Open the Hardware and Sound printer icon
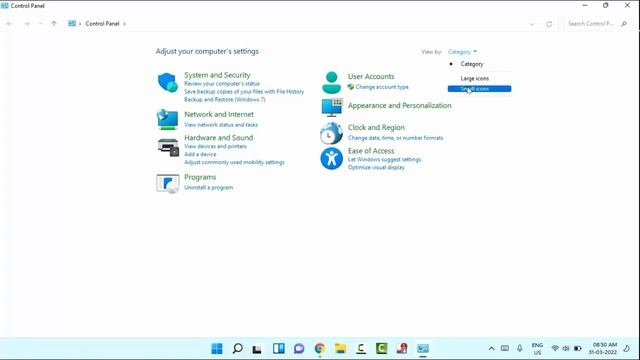 pos(168,147)
